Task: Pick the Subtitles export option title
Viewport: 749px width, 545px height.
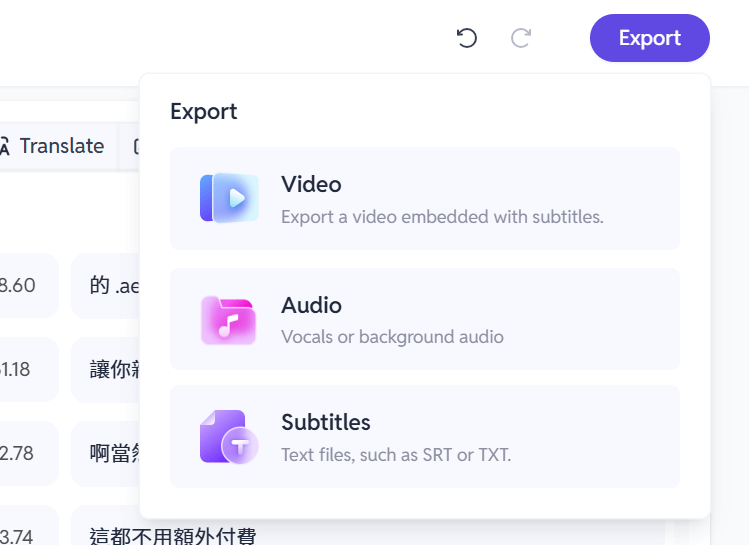Action: point(326,422)
